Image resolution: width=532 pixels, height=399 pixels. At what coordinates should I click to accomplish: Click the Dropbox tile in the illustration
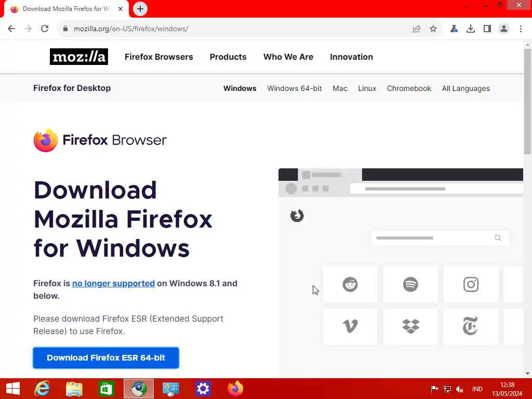click(410, 326)
